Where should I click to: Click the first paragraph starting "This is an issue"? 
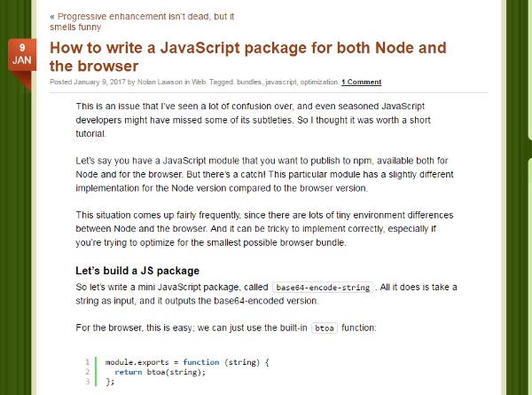point(275,120)
